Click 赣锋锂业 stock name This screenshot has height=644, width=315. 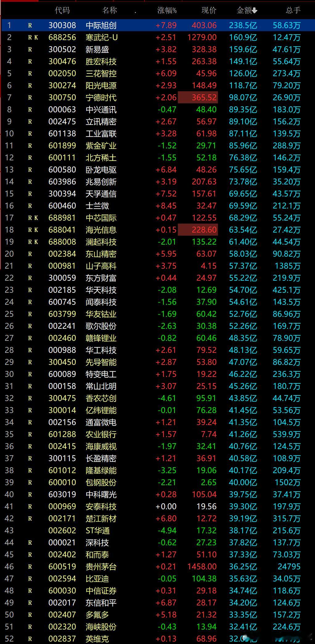[101, 338]
